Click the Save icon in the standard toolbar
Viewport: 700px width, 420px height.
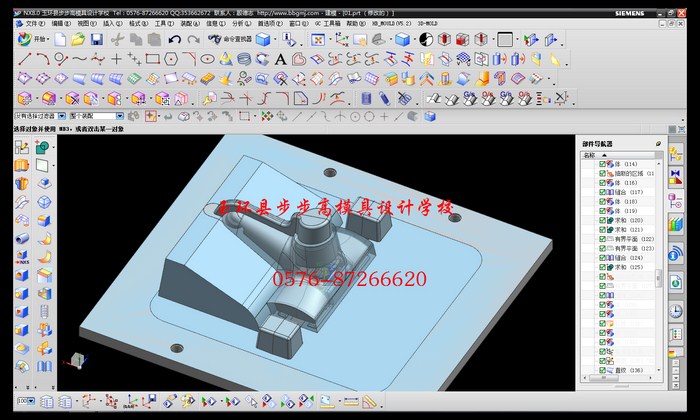pyautogui.click(x=96, y=39)
